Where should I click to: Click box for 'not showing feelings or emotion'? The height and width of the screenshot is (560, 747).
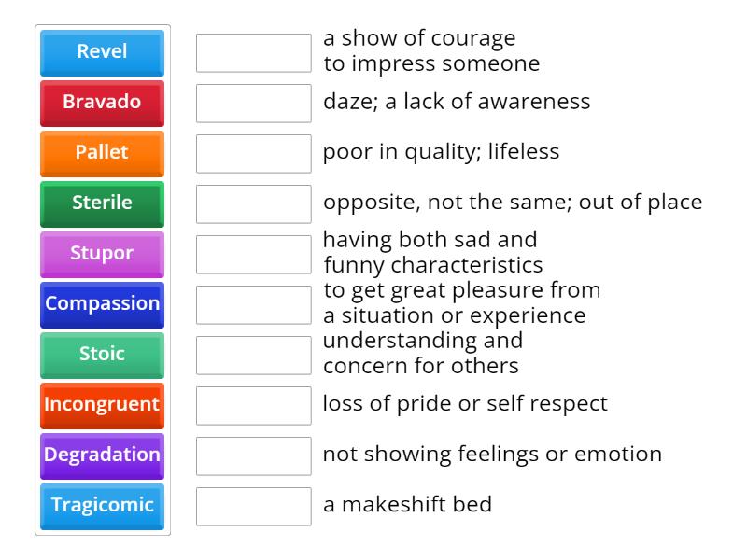click(254, 456)
